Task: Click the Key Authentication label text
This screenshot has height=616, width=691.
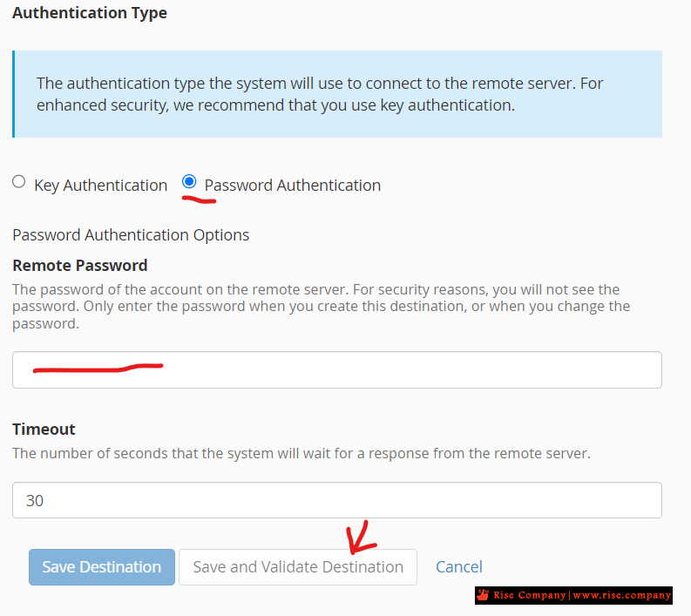Action: pyautogui.click(x=100, y=185)
